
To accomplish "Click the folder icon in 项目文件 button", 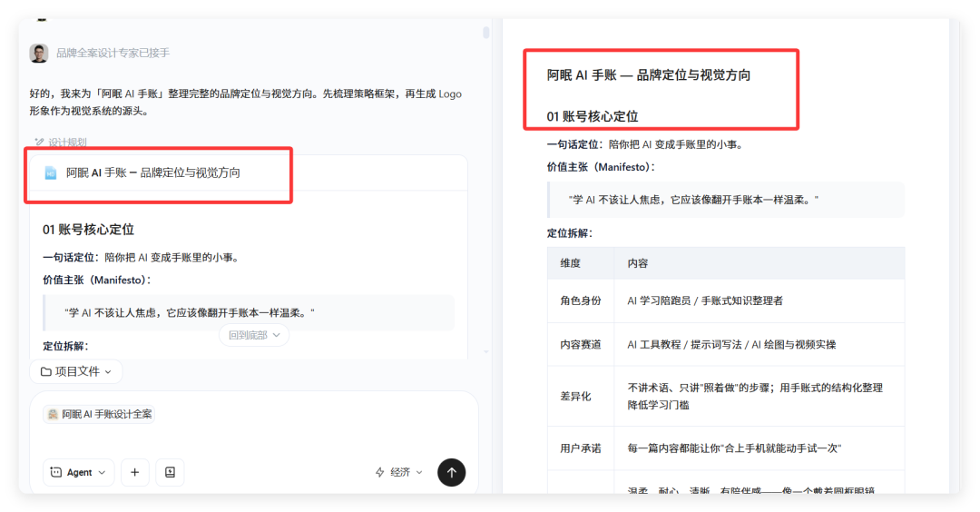I will (x=45, y=371).
